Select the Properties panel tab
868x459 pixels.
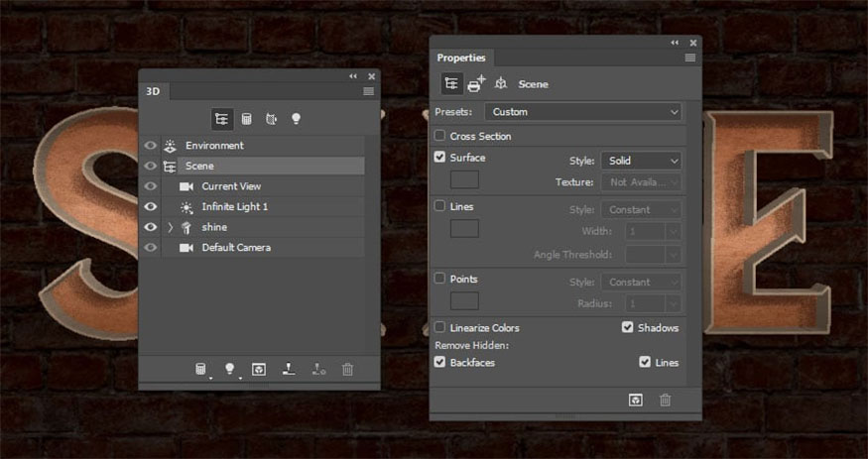(461, 58)
